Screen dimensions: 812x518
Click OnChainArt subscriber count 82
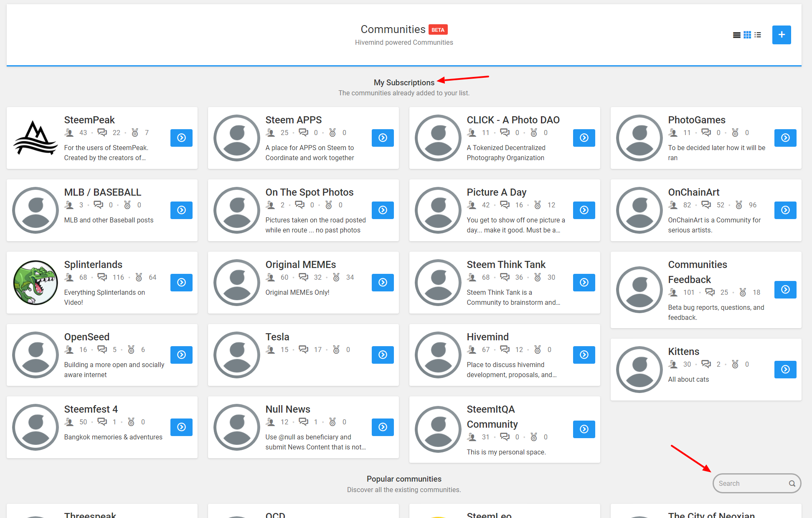[x=687, y=205]
